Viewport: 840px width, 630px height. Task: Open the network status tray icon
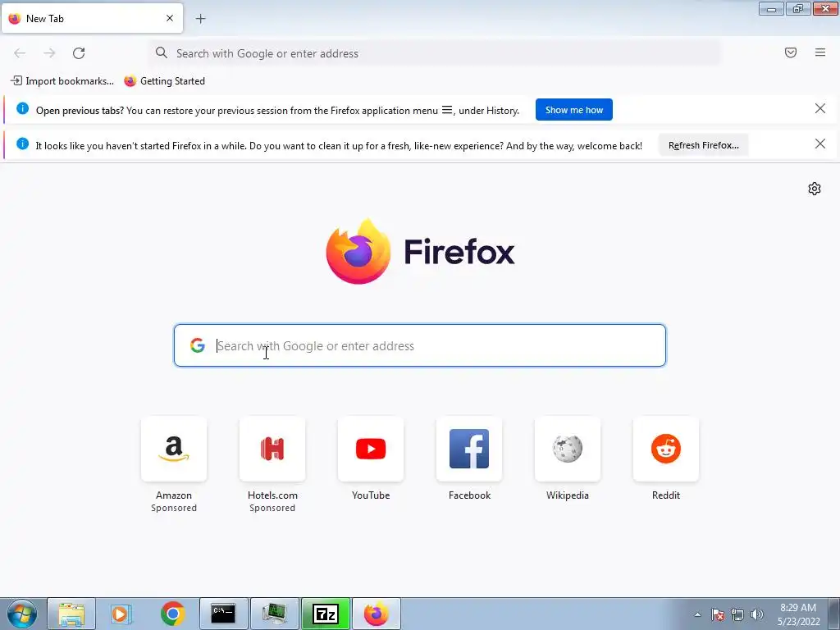737,614
